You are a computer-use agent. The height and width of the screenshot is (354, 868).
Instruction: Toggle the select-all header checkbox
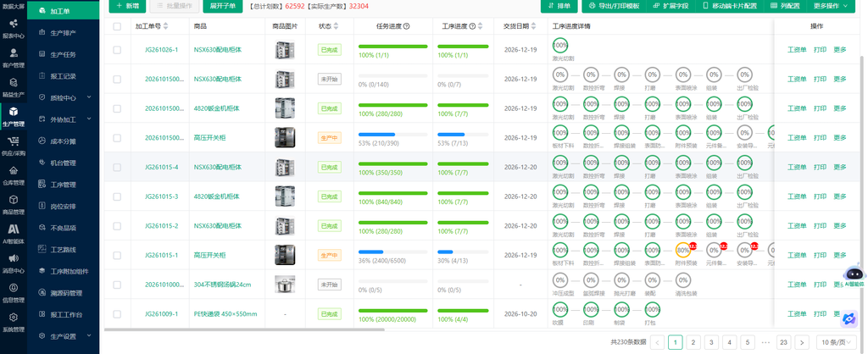pos(117,26)
